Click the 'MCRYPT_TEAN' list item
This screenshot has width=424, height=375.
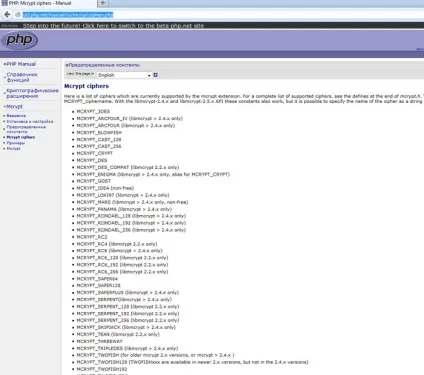tap(118, 334)
